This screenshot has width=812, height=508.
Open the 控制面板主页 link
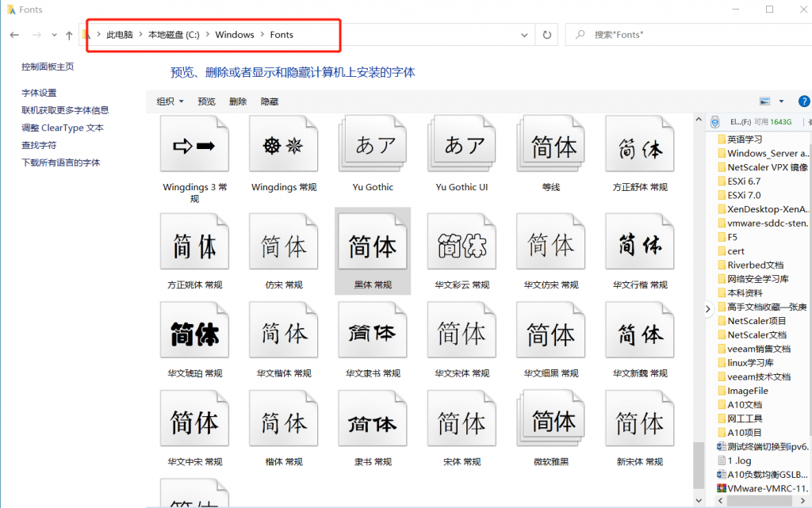(x=48, y=67)
